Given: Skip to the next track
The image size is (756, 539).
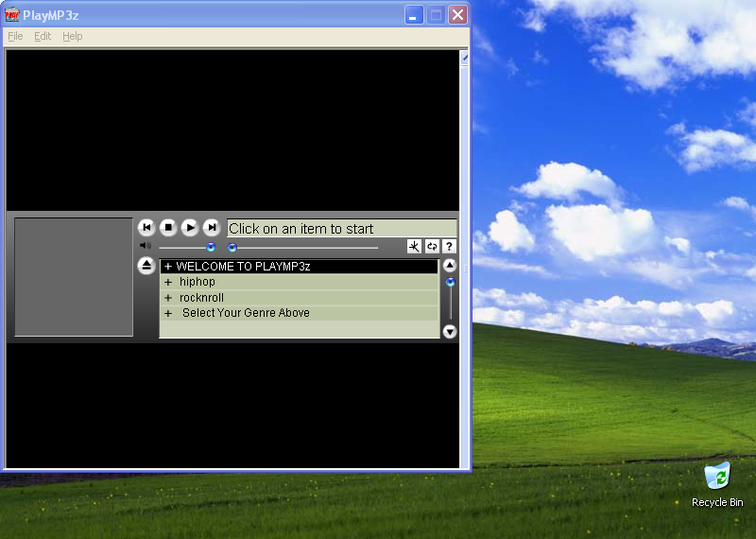Looking at the screenshot, I should pos(212,227).
